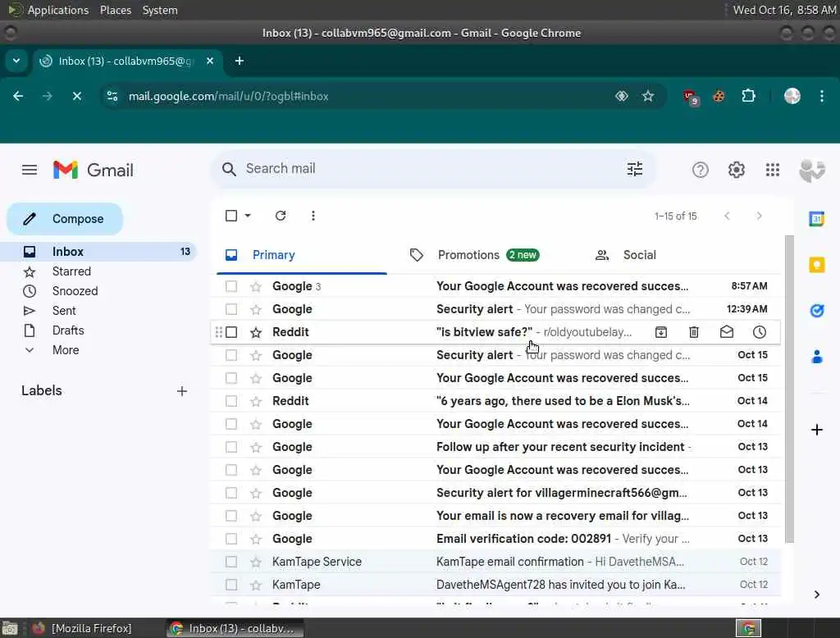Screen dimensions: 840x638
Task: Select the Google 8:57 AM email checkbox
Action: 231,286
